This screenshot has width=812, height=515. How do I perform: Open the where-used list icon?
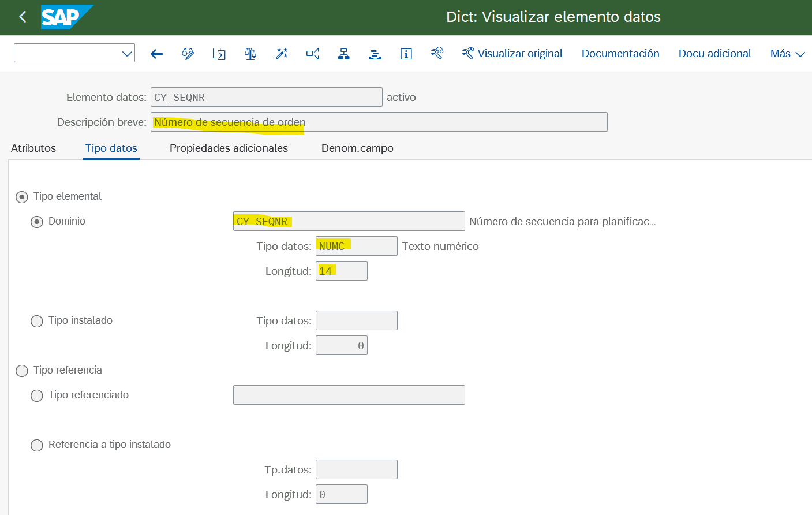(x=312, y=54)
